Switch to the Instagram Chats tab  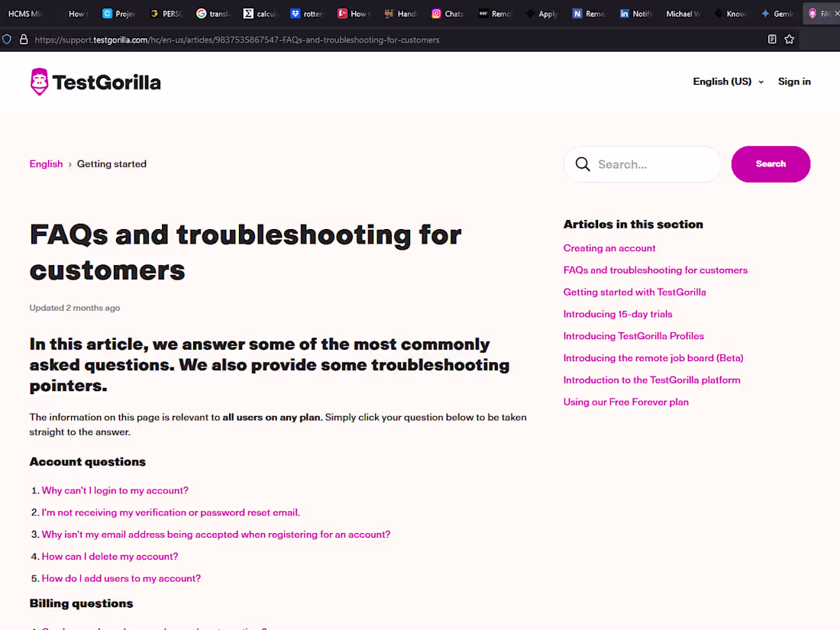447,14
